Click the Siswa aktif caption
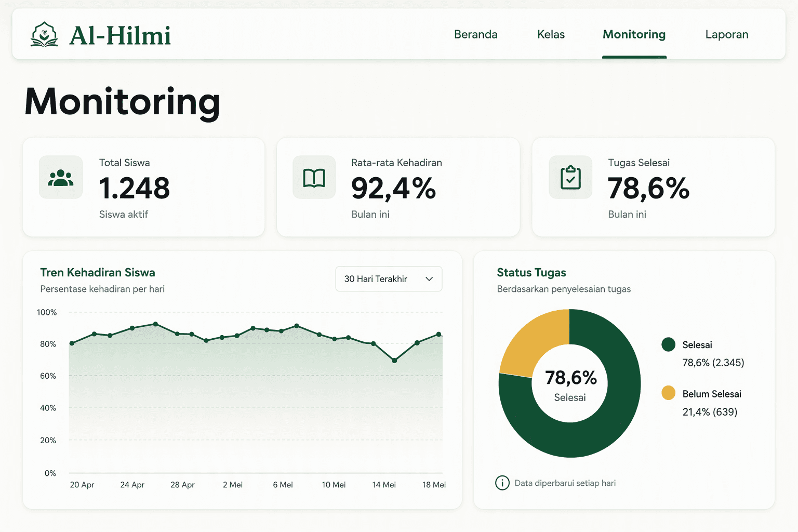 [x=124, y=215]
